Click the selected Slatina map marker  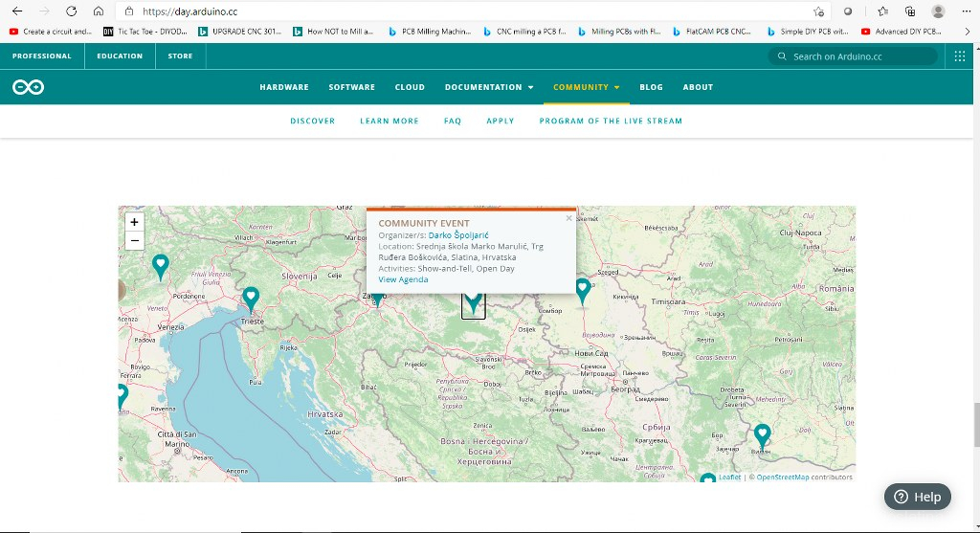click(473, 304)
